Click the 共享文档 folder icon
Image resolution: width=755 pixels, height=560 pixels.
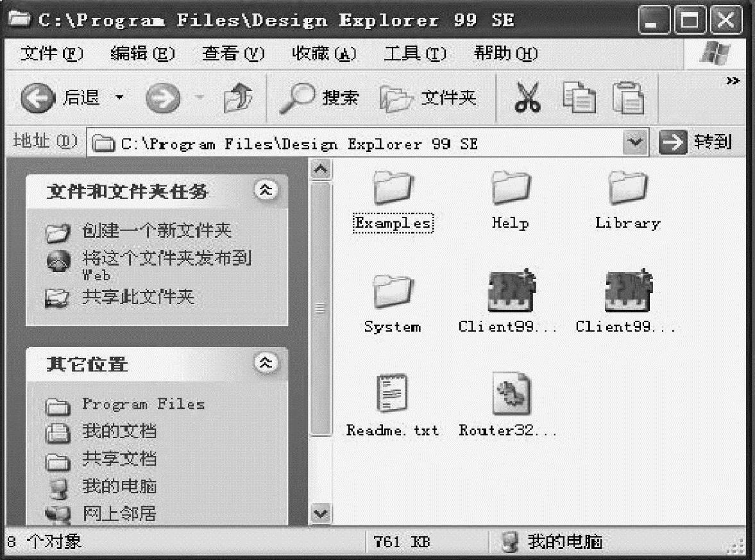tap(58, 461)
